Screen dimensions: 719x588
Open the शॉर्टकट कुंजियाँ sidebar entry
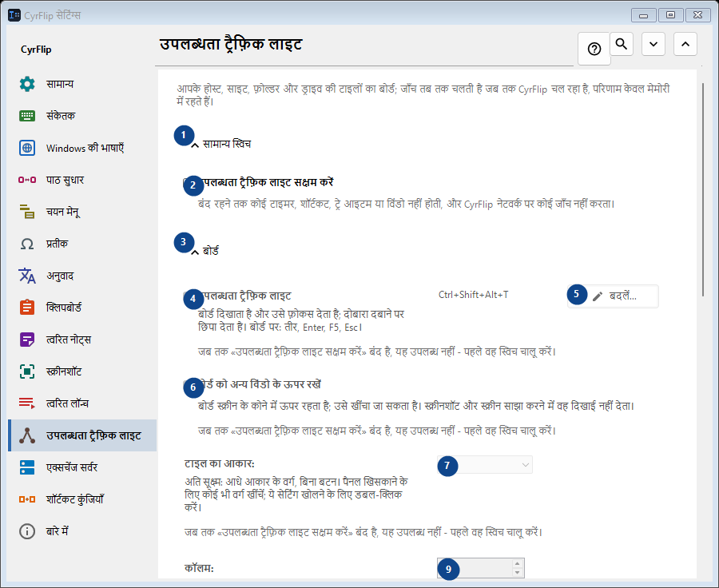tap(82, 499)
